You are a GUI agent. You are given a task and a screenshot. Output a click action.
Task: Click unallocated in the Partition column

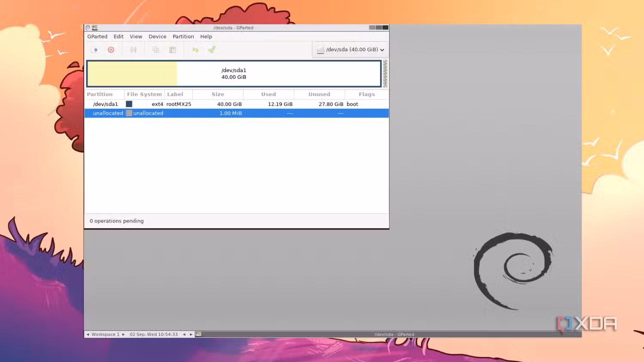pos(108,113)
